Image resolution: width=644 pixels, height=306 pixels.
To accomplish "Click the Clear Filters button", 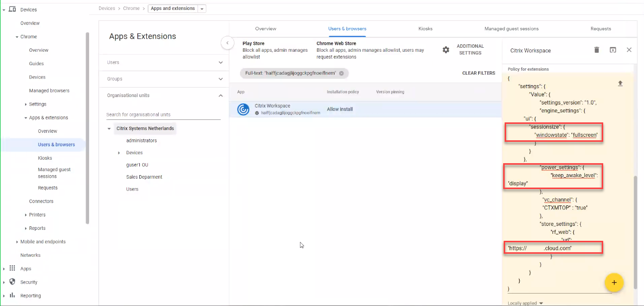I will [x=478, y=73].
